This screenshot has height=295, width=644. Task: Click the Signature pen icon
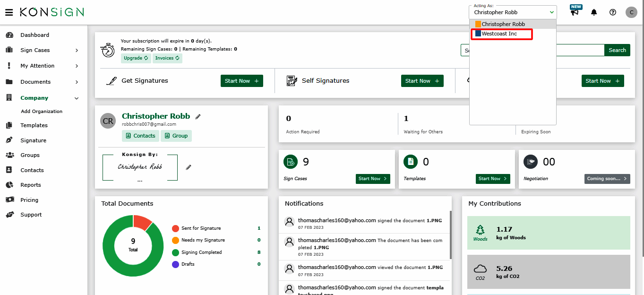click(x=9, y=140)
